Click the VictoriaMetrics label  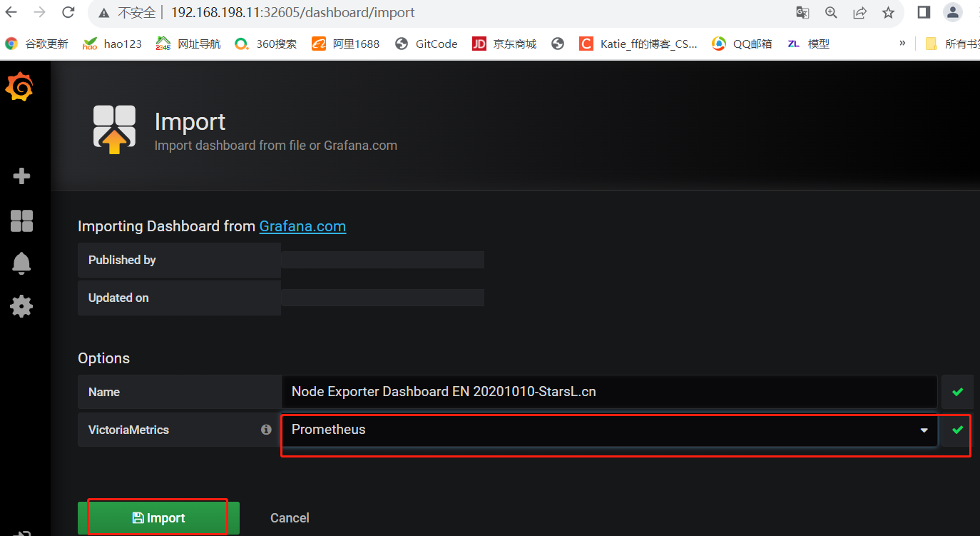[128, 430]
